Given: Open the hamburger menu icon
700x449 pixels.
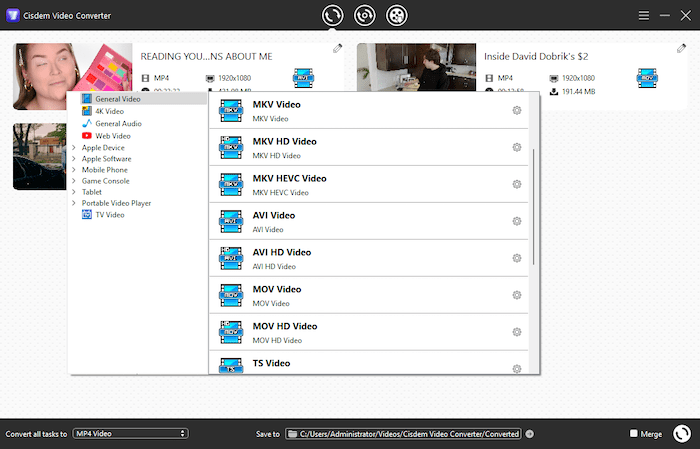Looking at the screenshot, I should click(644, 16).
